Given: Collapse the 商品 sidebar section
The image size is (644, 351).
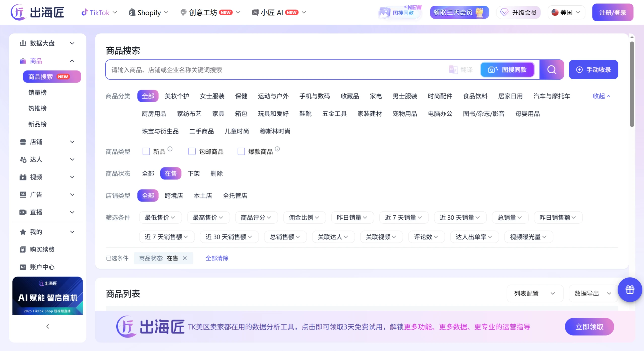Looking at the screenshot, I should coord(72,61).
